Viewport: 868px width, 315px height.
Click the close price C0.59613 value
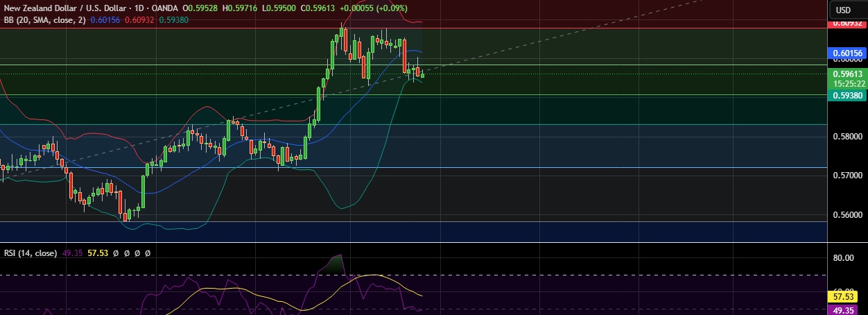(318, 8)
